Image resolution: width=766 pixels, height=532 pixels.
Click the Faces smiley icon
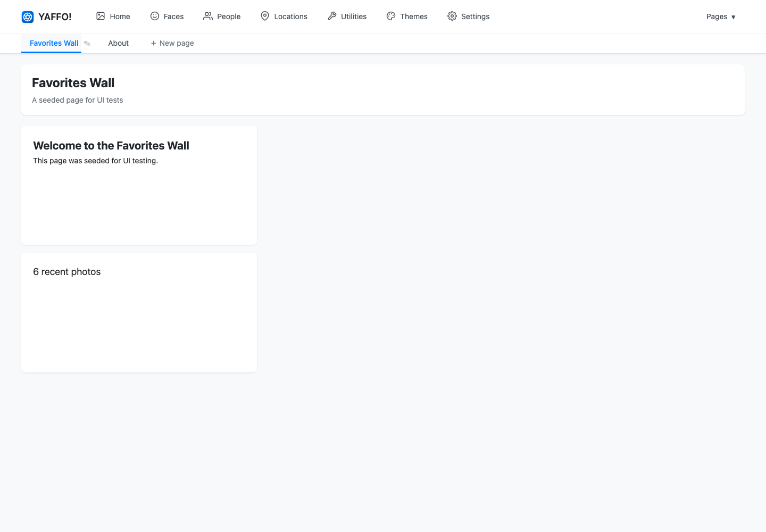pos(155,16)
